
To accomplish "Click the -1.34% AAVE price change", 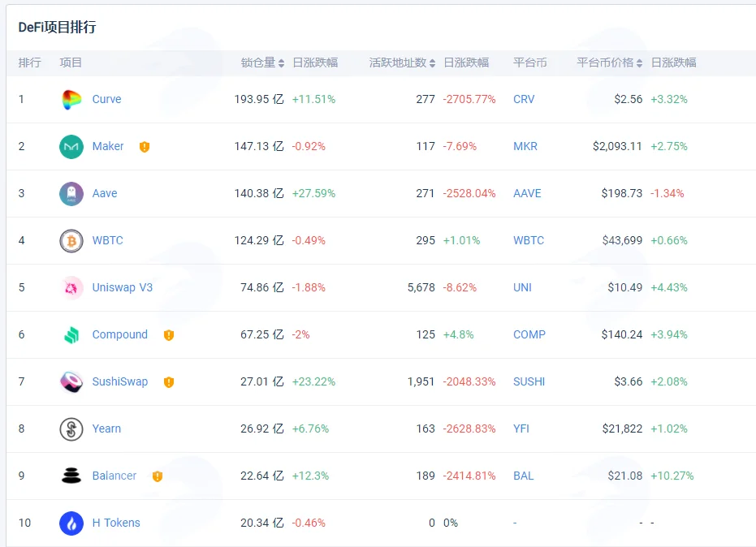I will coord(667,193).
